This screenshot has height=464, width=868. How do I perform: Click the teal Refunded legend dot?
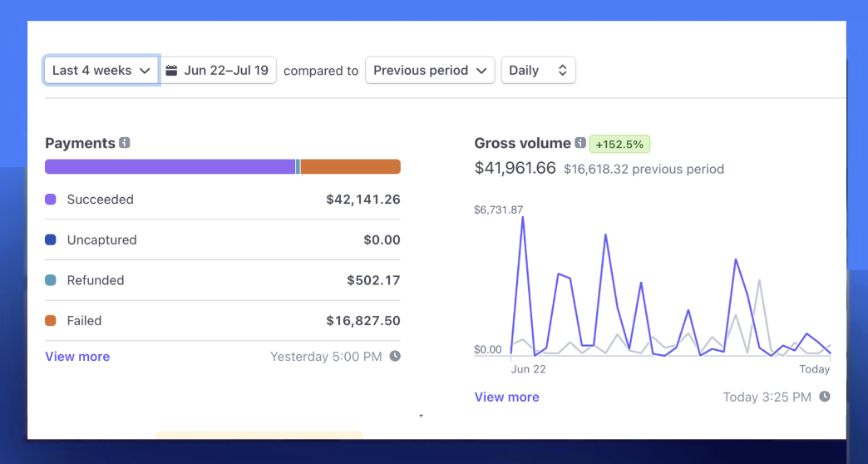coord(51,280)
